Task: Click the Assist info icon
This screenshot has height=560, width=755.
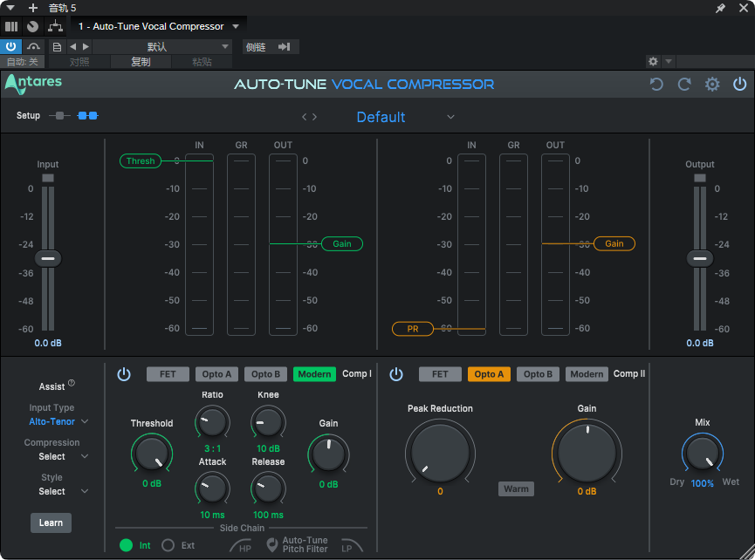Action: point(72,383)
